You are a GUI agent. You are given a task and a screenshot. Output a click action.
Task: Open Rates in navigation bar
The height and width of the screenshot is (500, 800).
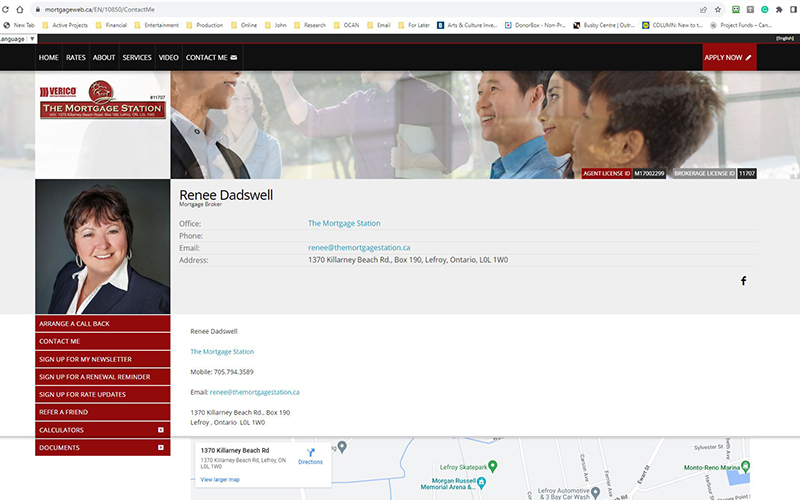(76, 58)
